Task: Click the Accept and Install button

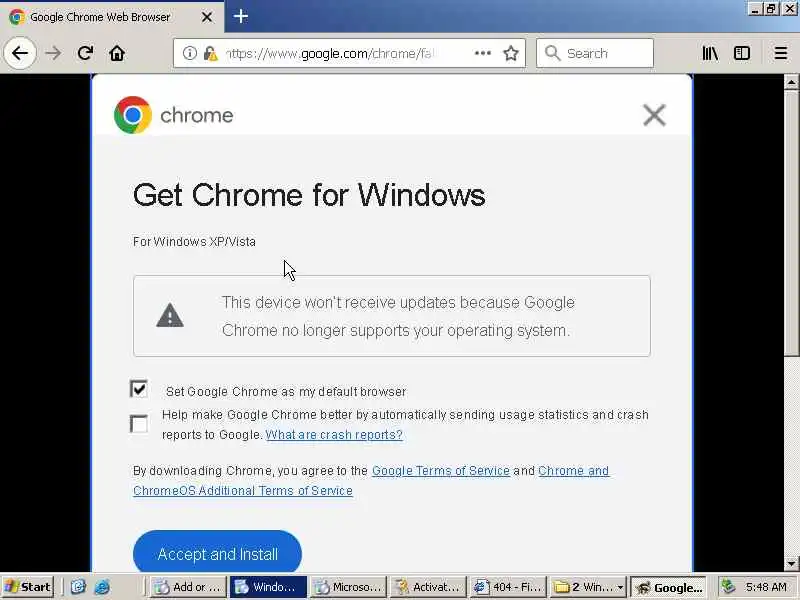Action: click(x=217, y=553)
